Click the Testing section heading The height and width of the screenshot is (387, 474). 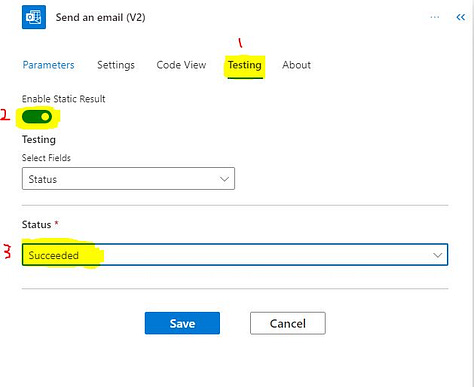click(39, 139)
